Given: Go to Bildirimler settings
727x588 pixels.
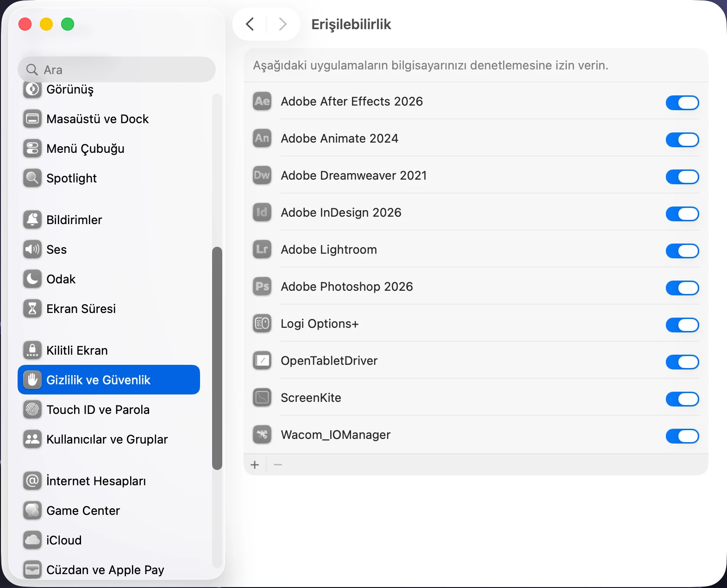Looking at the screenshot, I should coord(109,220).
